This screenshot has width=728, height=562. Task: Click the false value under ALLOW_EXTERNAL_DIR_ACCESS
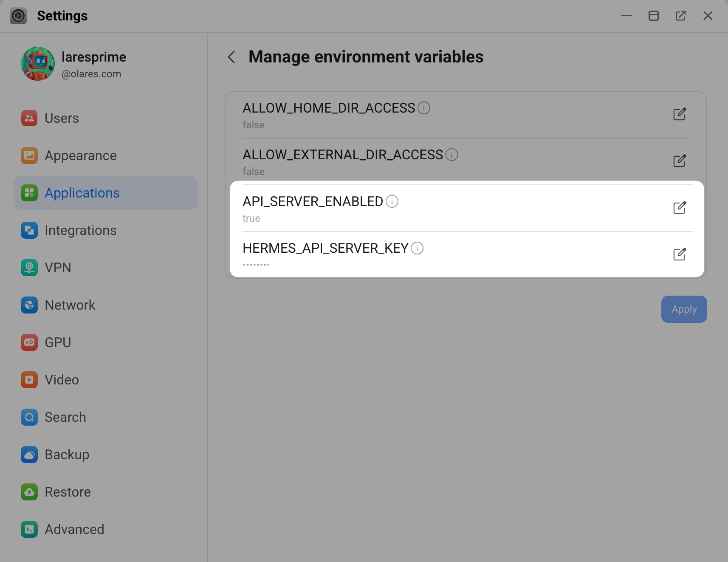pyautogui.click(x=254, y=172)
